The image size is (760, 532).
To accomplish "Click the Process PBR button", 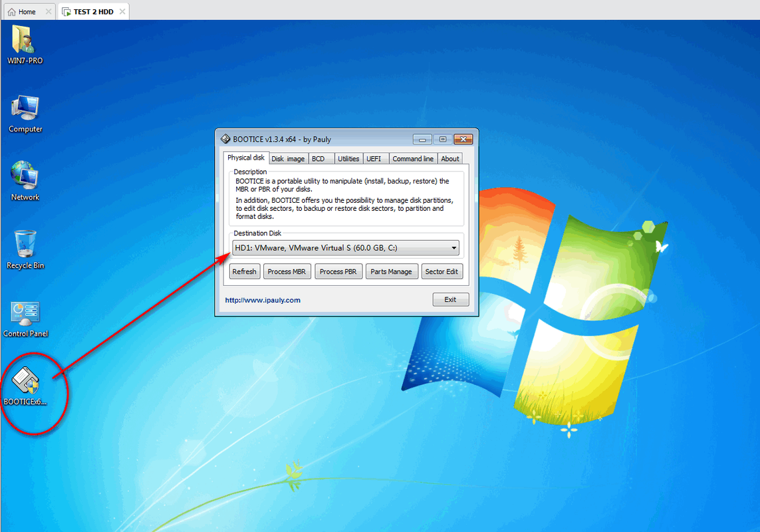I will click(338, 271).
